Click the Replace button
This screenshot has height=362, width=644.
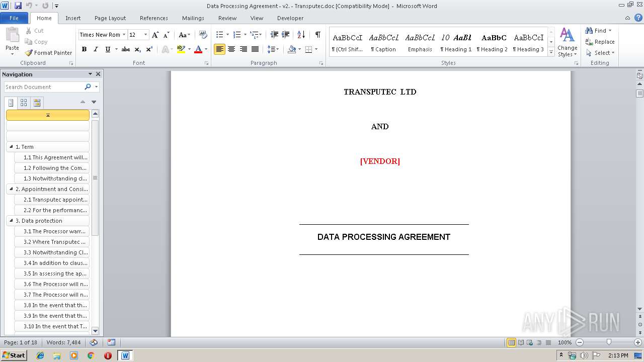[600, 42]
